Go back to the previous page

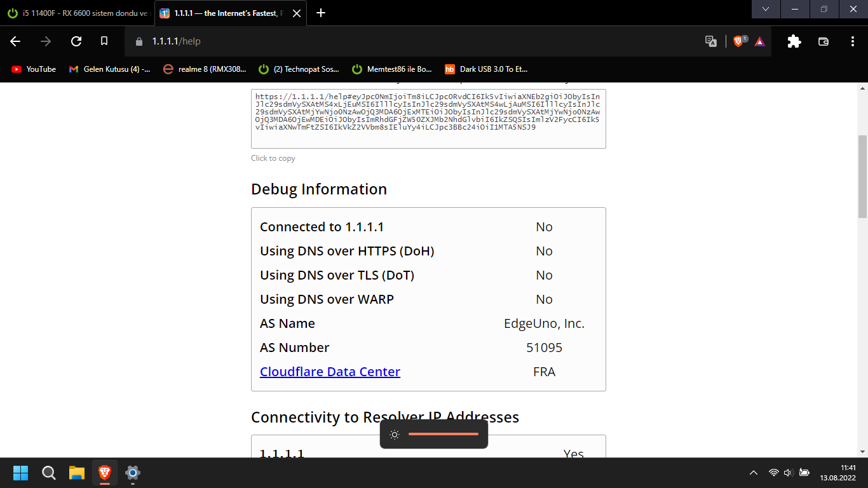click(x=15, y=41)
